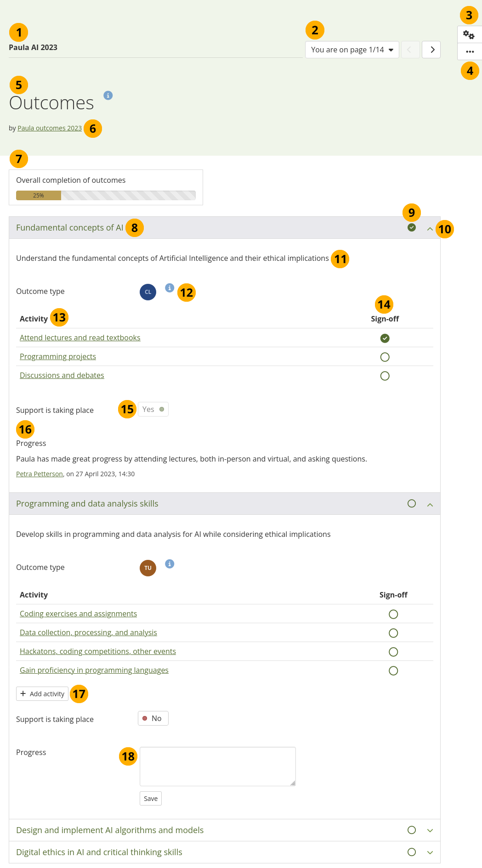Viewport: 482px width, 868px height.
Task: Open the page settings gears icon
Action: point(469,35)
